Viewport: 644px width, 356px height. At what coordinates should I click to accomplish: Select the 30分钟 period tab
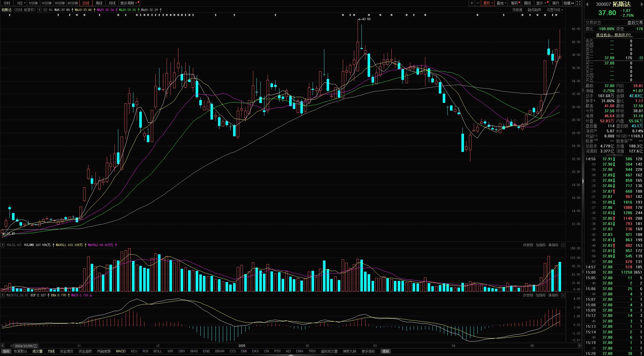tap(59, 3)
